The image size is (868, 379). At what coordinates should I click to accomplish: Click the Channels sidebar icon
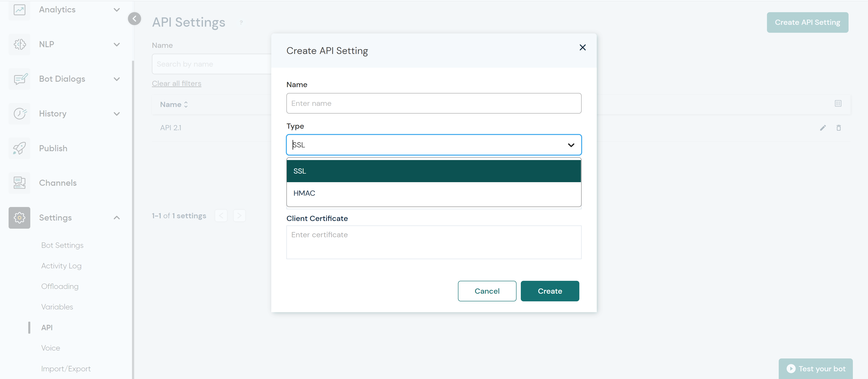click(x=19, y=183)
